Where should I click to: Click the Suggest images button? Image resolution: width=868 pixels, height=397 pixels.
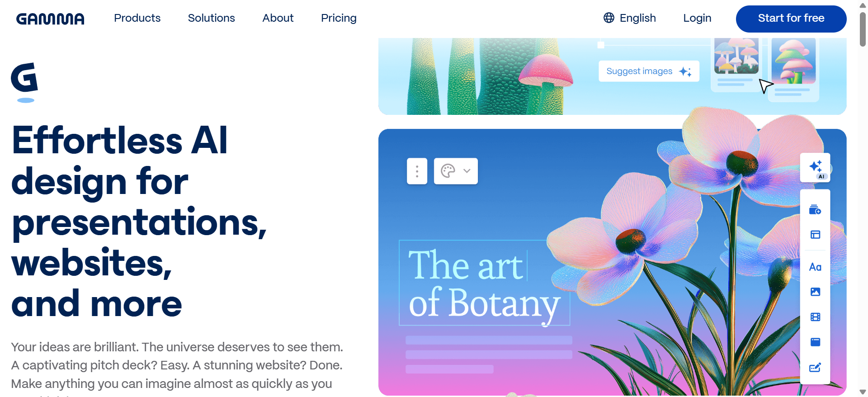[x=649, y=71]
